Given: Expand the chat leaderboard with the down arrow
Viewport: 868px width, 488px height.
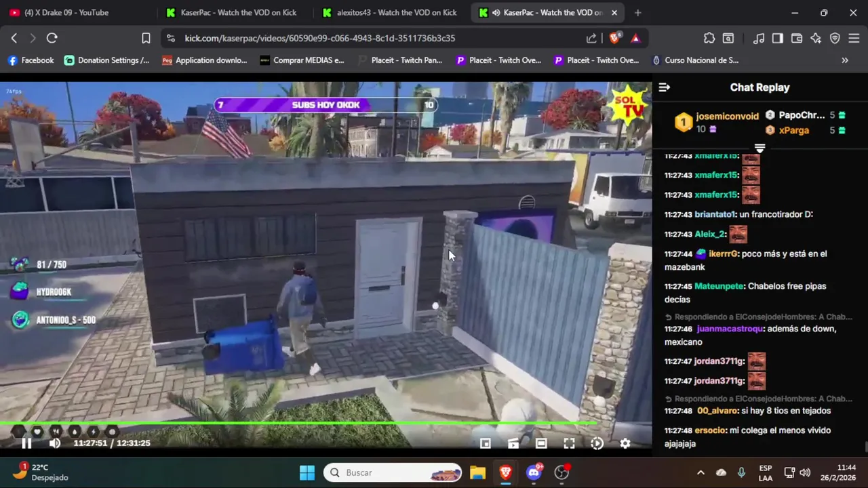Looking at the screenshot, I should (759, 148).
